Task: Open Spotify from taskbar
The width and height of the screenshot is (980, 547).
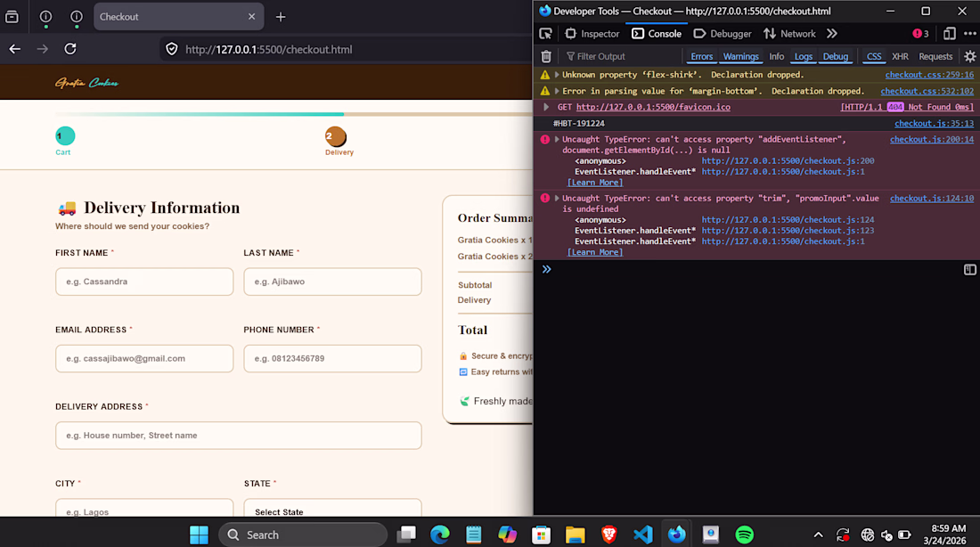Action: point(745,535)
